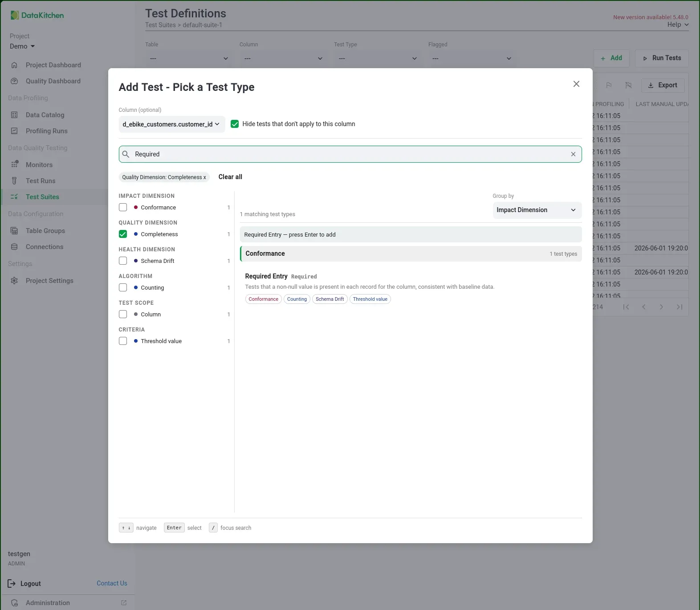Click Clear all filters
Screen dimensions: 700x610
pyautogui.click(x=230, y=177)
